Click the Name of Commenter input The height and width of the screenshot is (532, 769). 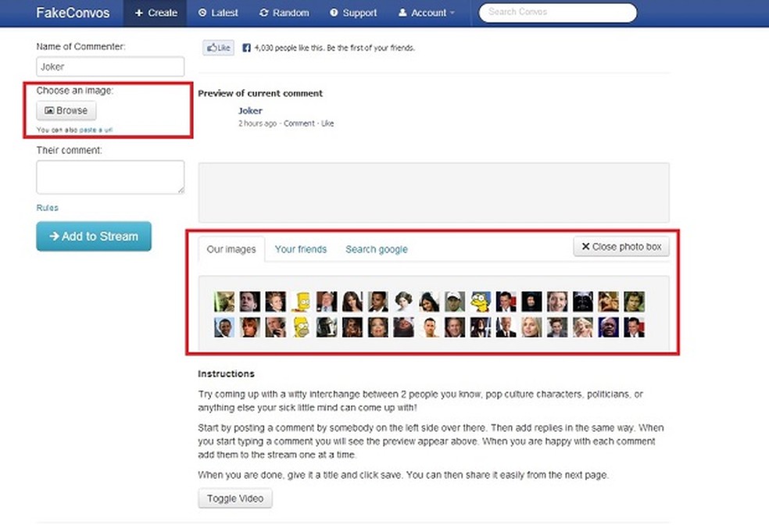(110, 66)
